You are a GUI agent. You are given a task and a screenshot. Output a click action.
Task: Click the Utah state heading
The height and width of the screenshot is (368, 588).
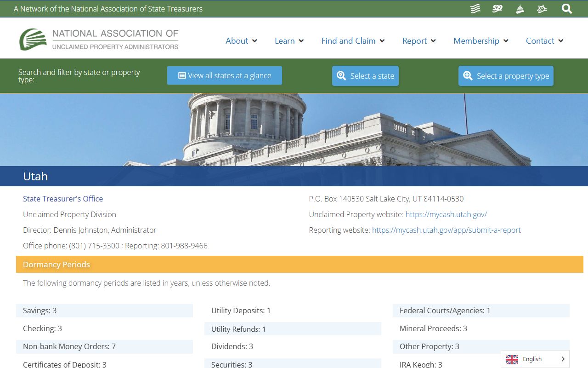click(35, 176)
